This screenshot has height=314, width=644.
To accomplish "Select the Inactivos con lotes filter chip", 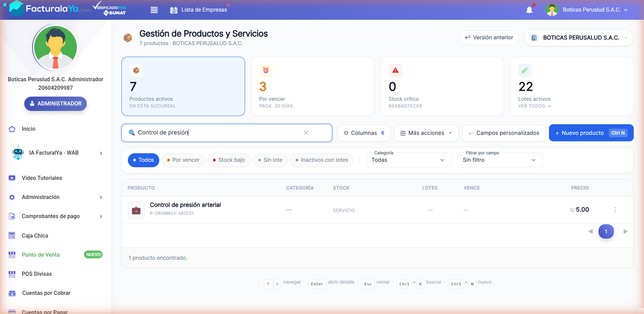I will click(322, 160).
